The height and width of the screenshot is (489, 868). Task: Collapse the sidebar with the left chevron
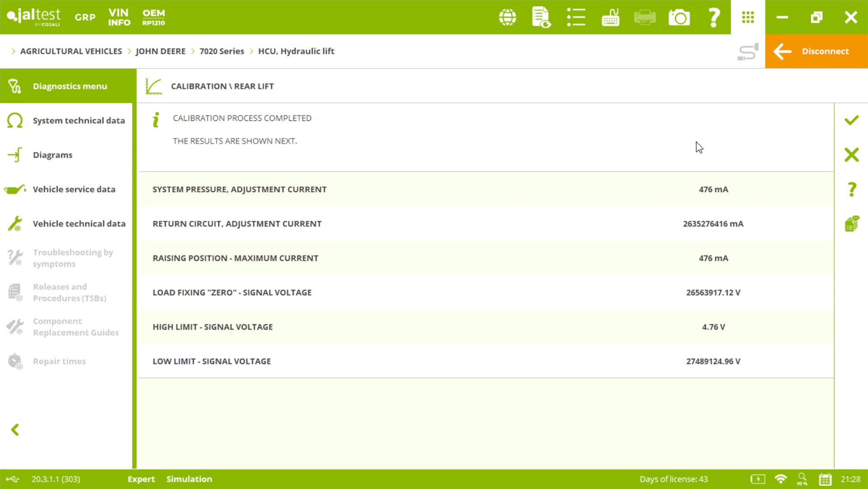click(15, 430)
